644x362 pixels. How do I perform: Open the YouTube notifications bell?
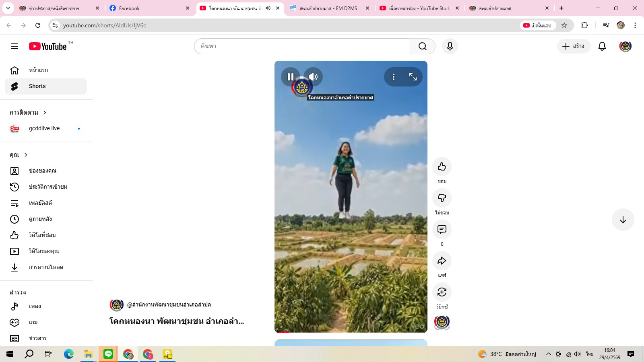click(x=602, y=46)
